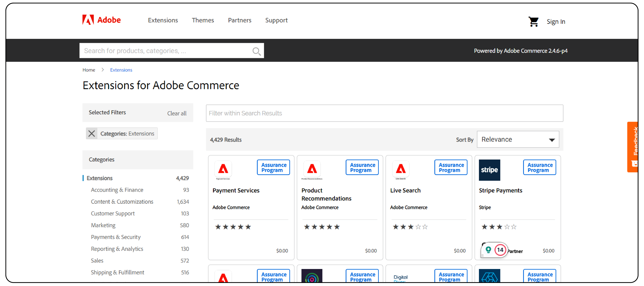This screenshot has width=644, height=286.
Task: Click the Adobe logo
Action: (x=101, y=20)
